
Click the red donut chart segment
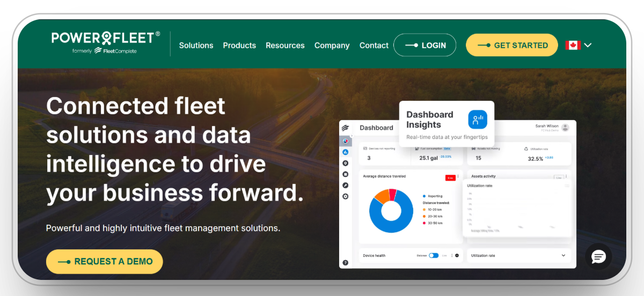(x=392, y=194)
